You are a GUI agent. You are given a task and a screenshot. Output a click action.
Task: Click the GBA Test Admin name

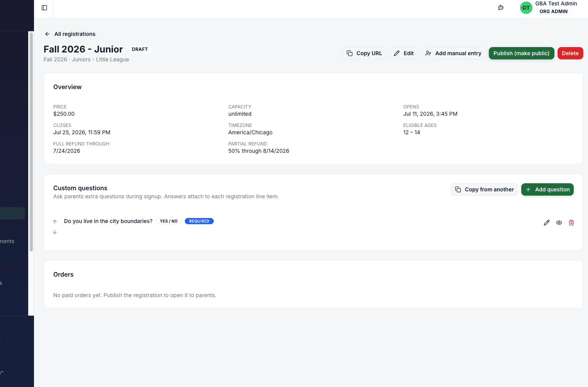click(556, 3)
